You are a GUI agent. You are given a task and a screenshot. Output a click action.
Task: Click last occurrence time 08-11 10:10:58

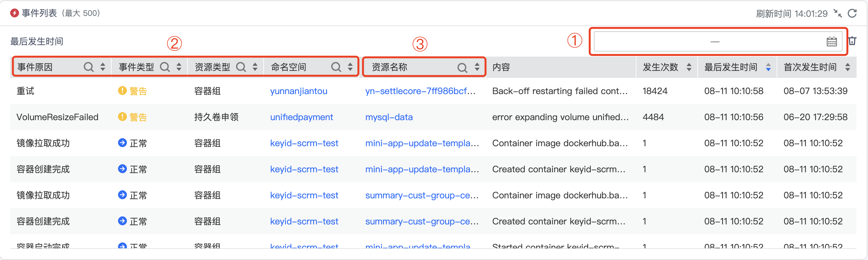(x=733, y=91)
